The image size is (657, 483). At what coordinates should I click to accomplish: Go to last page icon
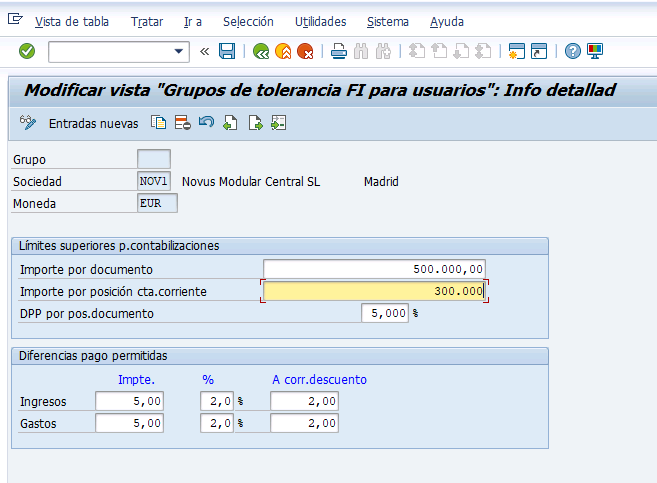[x=483, y=52]
